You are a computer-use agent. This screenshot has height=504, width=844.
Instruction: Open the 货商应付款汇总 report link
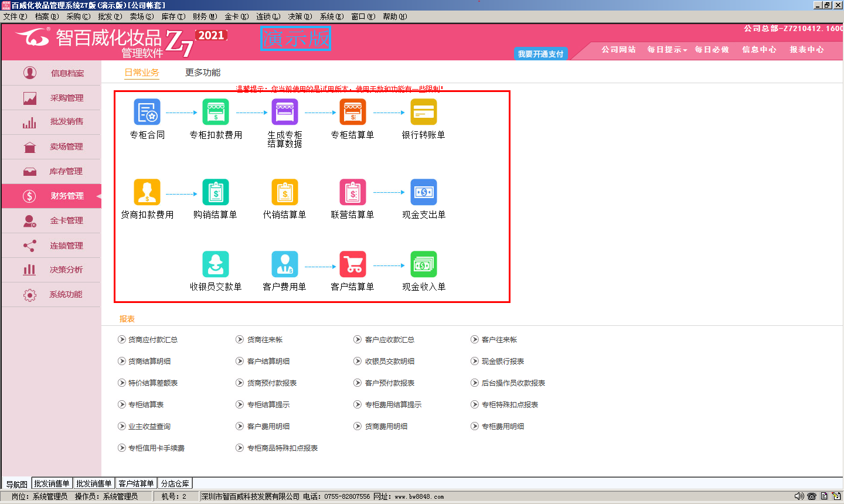click(x=152, y=340)
